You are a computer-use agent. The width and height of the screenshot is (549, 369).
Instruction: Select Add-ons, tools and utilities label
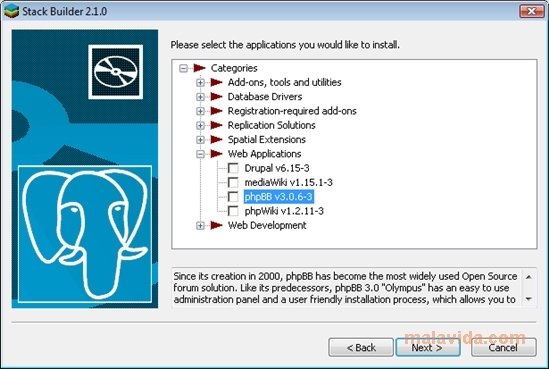[285, 82]
